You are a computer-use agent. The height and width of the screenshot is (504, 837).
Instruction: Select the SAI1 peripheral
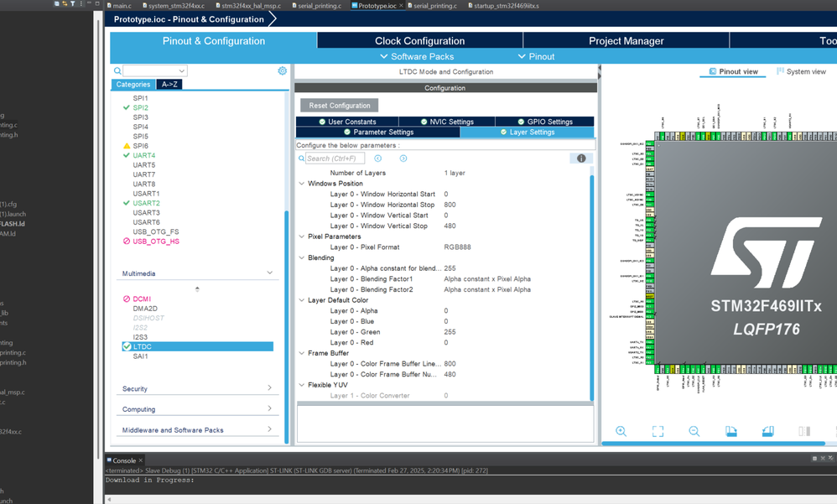pos(140,356)
